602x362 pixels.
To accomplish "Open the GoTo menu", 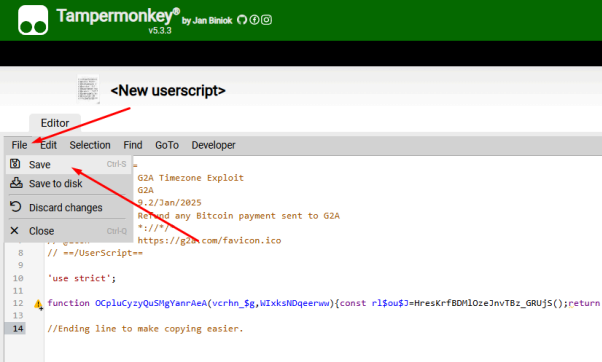I will pos(167,145).
